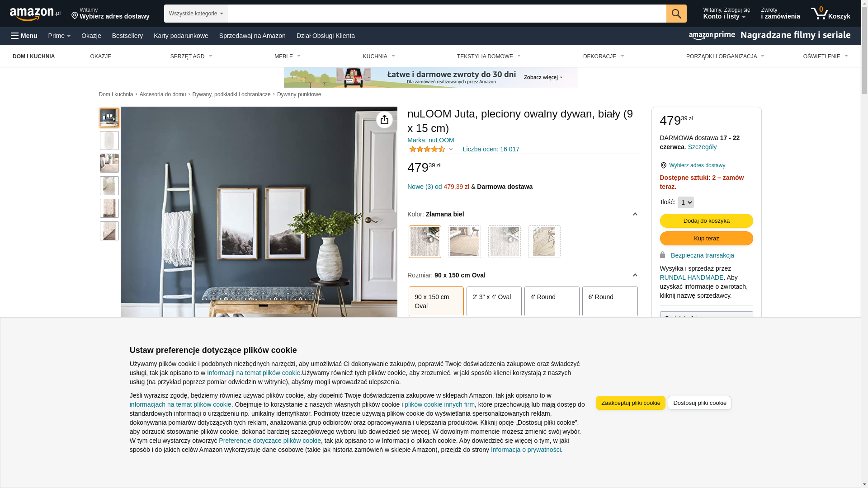Open the MEBLE category menu
The height and width of the screenshot is (488, 868).
click(x=288, y=56)
